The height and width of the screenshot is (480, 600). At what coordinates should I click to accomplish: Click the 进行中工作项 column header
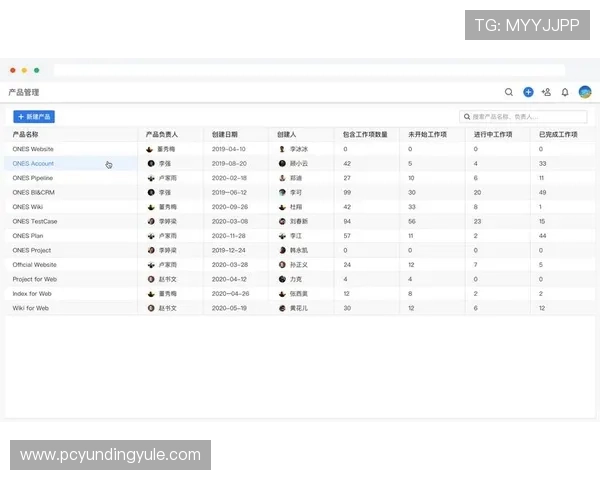tap(493, 134)
